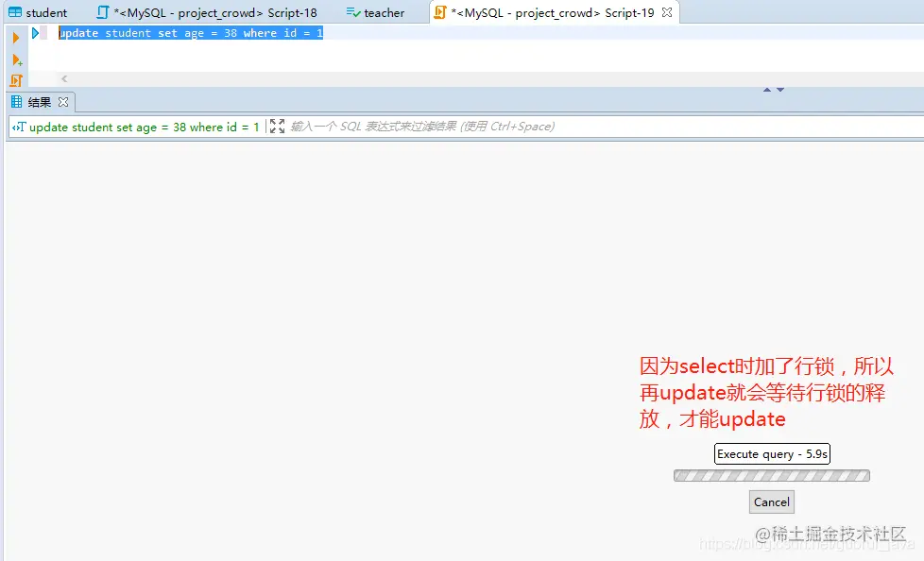924x561 pixels.
Task: Collapse panel with the up arrow
Action: click(x=766, y=90)
